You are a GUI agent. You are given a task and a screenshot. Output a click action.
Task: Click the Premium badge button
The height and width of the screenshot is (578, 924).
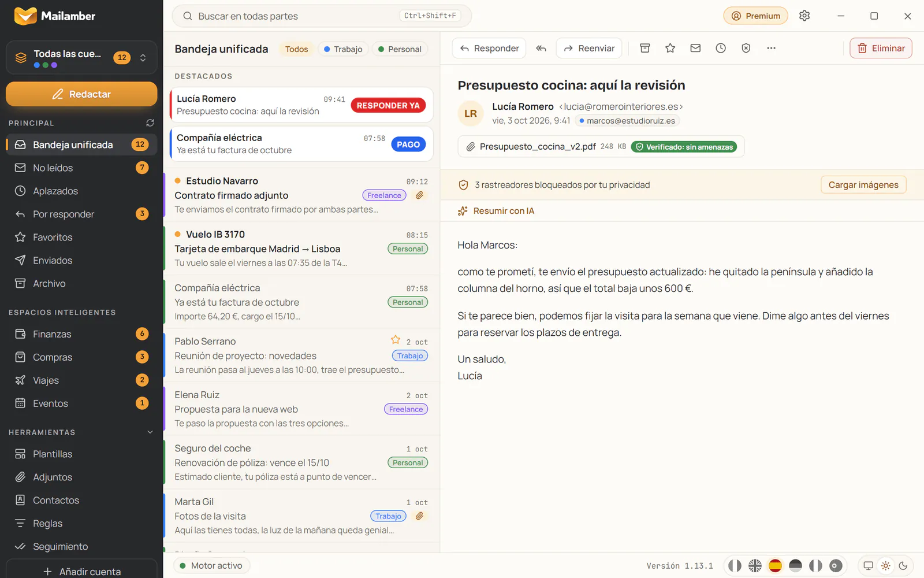[755, 16]
